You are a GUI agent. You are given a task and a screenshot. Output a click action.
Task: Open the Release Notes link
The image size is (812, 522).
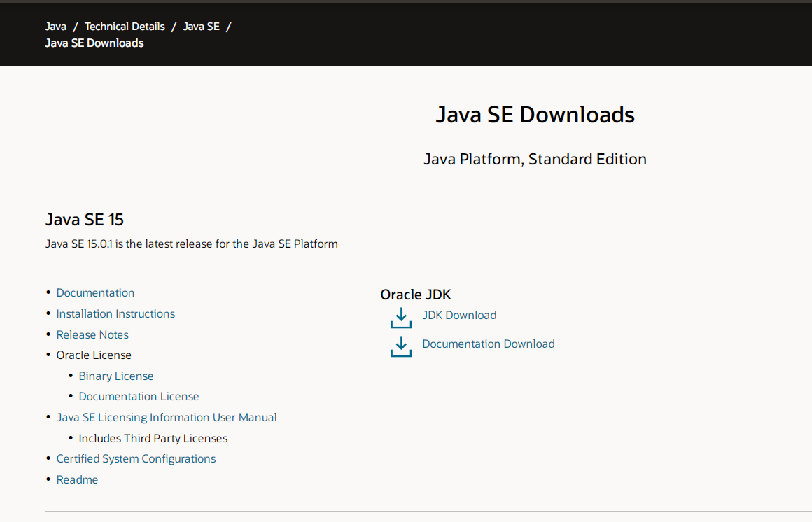[92, 334]
